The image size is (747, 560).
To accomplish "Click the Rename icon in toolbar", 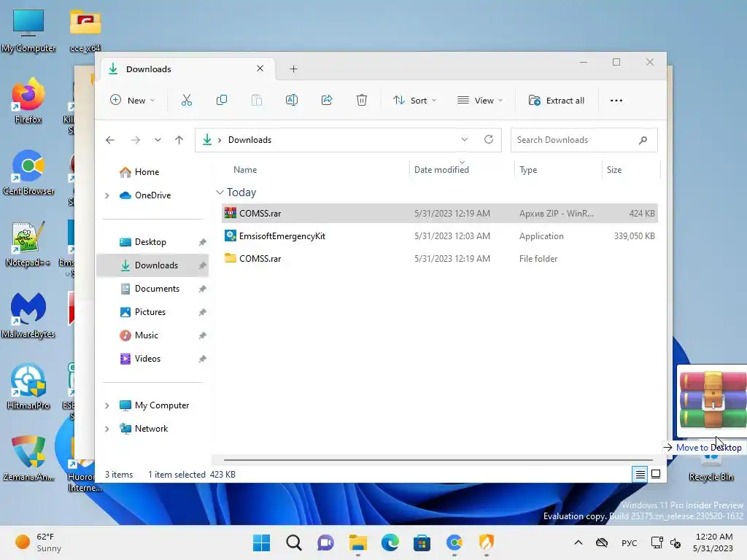I will pos(292,101).
